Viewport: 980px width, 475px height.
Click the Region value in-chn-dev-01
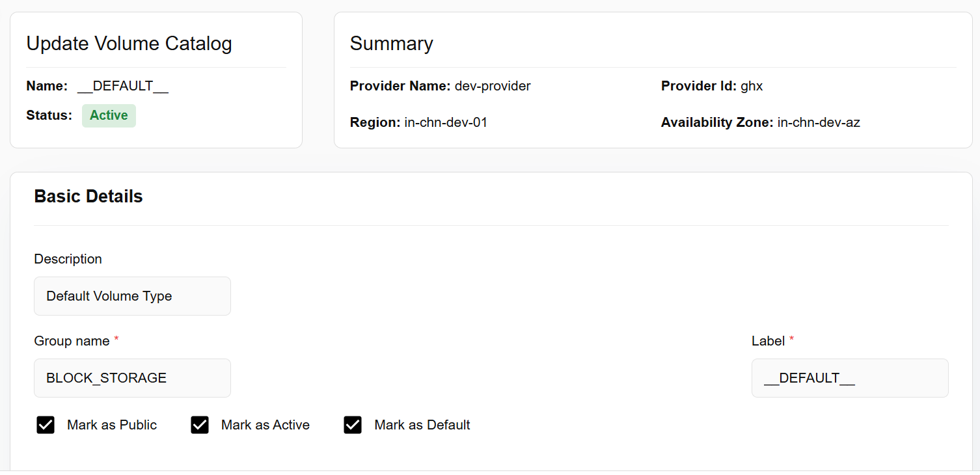tap(446, 122)
